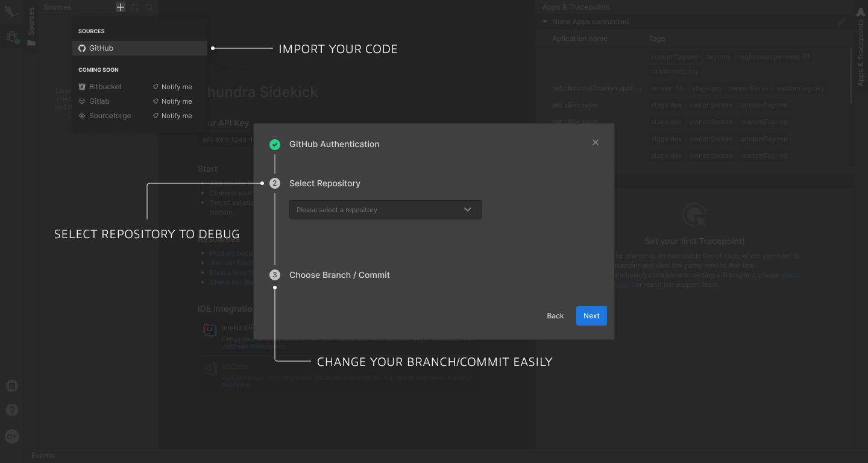Click the Next button
This screenshot has width=868, height=463.
click(x=591, y=316)
